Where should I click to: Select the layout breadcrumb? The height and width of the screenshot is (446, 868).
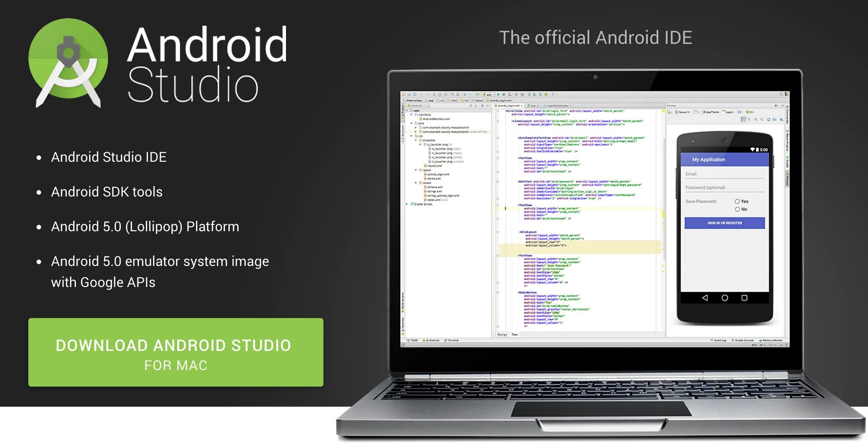478,101
